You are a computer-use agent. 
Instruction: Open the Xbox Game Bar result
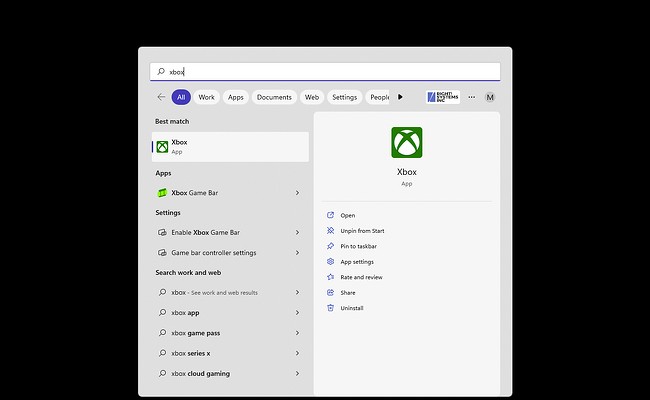[230, 193]
